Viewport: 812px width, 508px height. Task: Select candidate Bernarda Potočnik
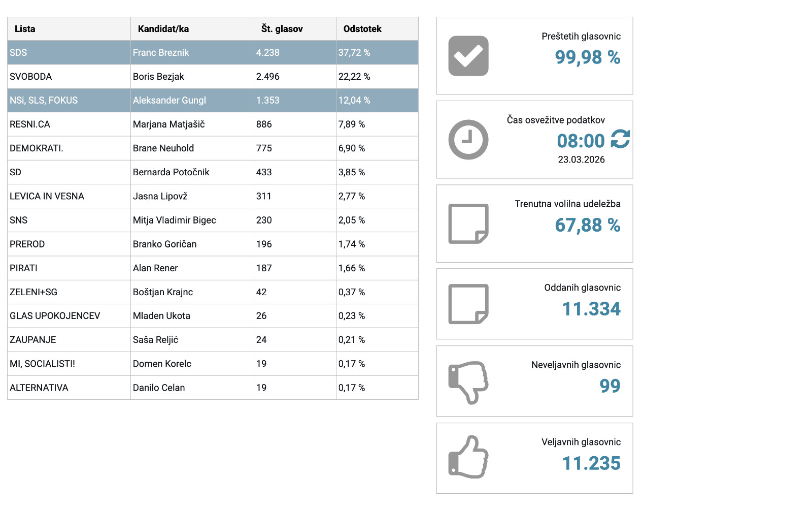pos(171,172)
